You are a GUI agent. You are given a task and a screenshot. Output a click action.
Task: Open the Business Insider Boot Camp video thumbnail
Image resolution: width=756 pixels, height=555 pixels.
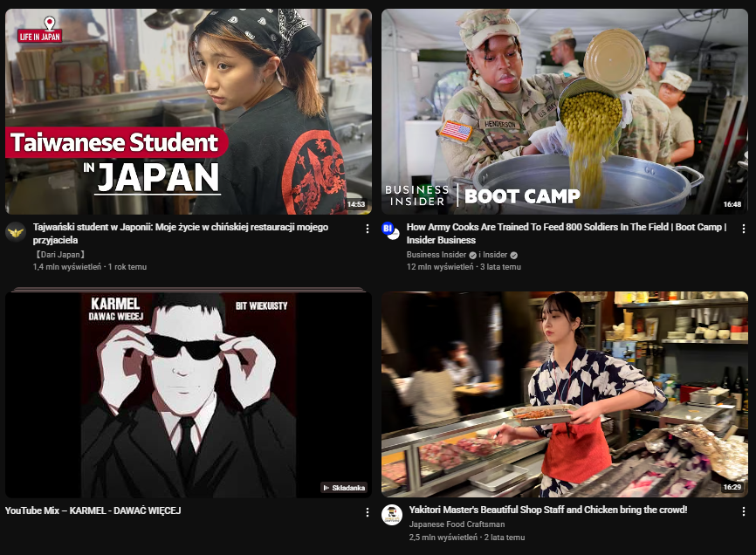click(565, 112)
